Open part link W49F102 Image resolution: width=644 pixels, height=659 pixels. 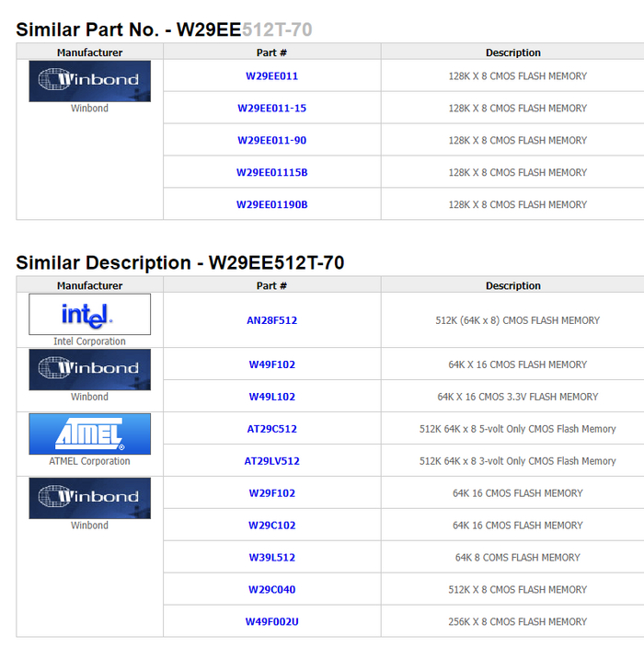click(271, 364)
